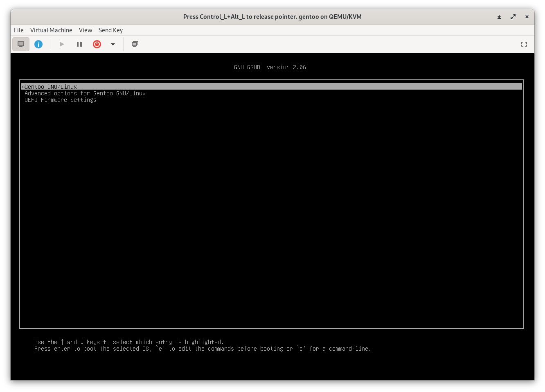Open the View menu
Screen dimensions: 545x392
(86, 30)
